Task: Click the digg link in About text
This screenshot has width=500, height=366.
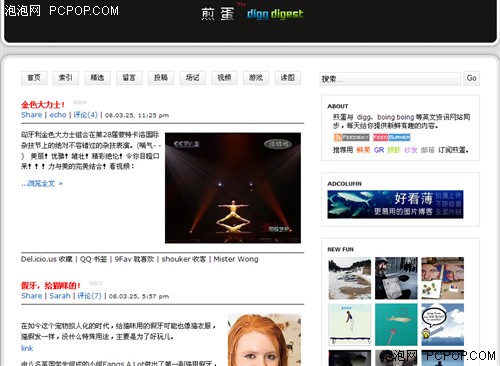Action: tap(364, 117)
